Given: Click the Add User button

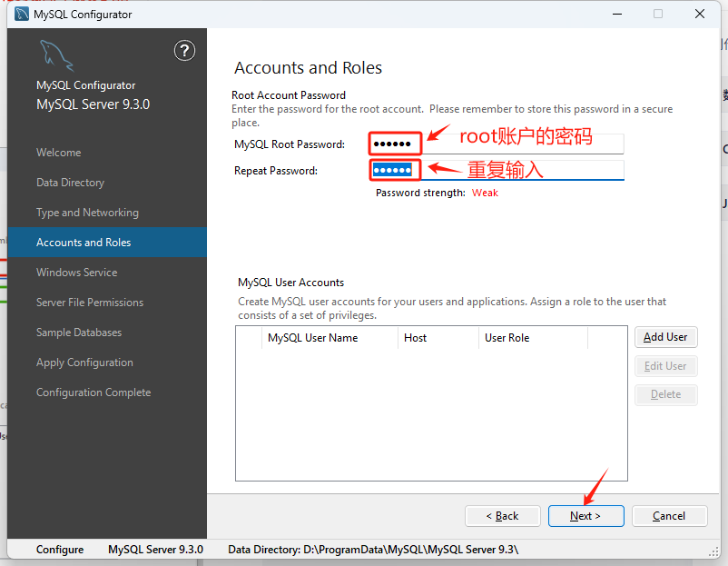Looking at the screenshot, I should [x=665, y=337].
